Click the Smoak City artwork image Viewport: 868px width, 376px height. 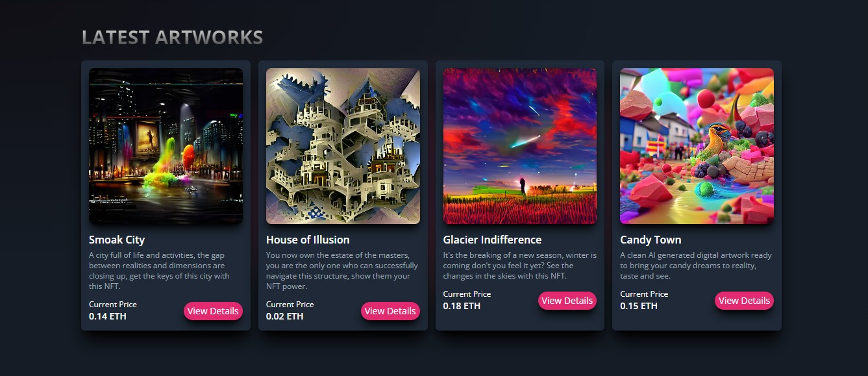[x=166, y=146]
